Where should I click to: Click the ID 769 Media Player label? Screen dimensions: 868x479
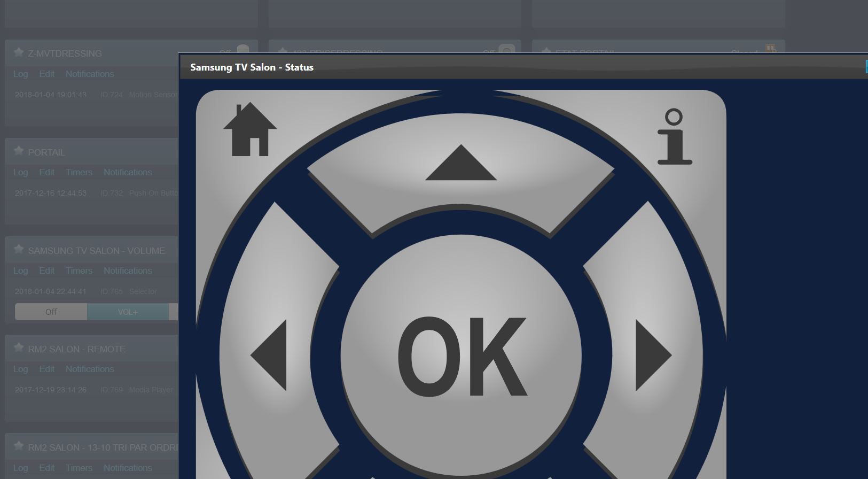pyautogui.click(x=137, y=390)
